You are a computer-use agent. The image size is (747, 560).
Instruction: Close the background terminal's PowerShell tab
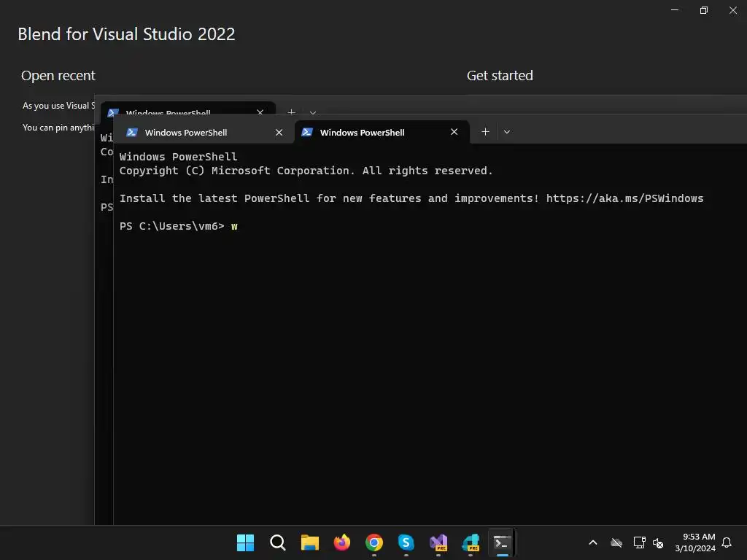(x=260, y=112)
